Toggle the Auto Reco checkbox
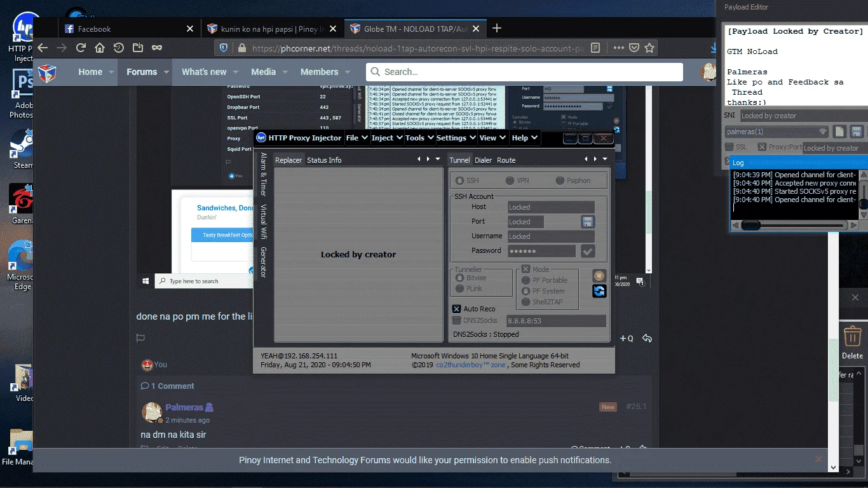 tap(456, 309)
